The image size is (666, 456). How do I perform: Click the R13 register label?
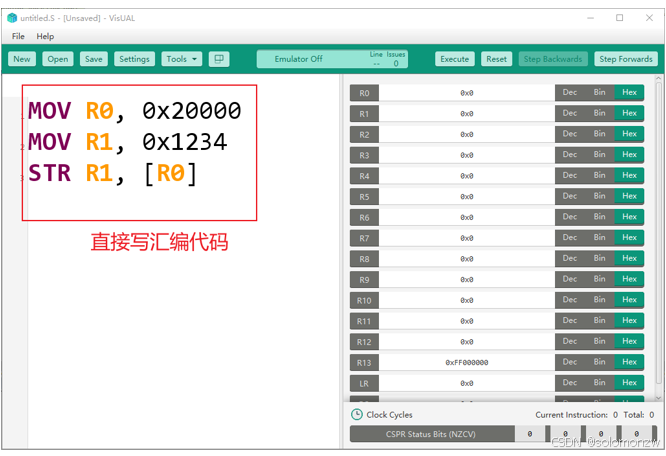point(364,363)
